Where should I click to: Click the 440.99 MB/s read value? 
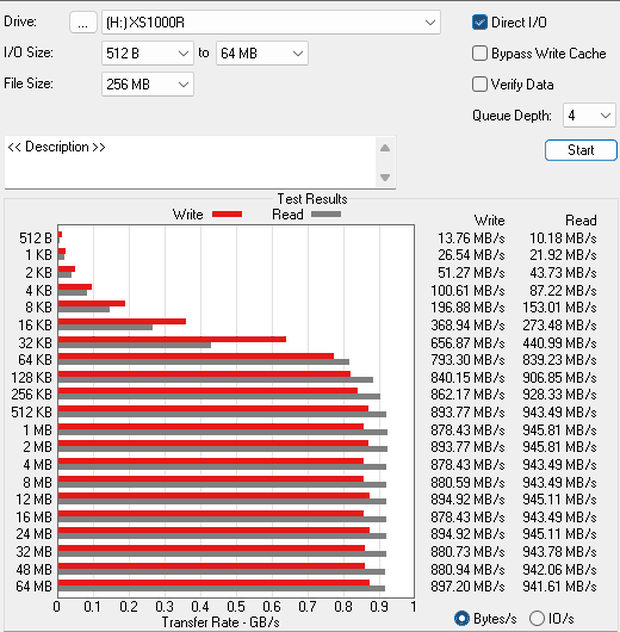point(560,343)
